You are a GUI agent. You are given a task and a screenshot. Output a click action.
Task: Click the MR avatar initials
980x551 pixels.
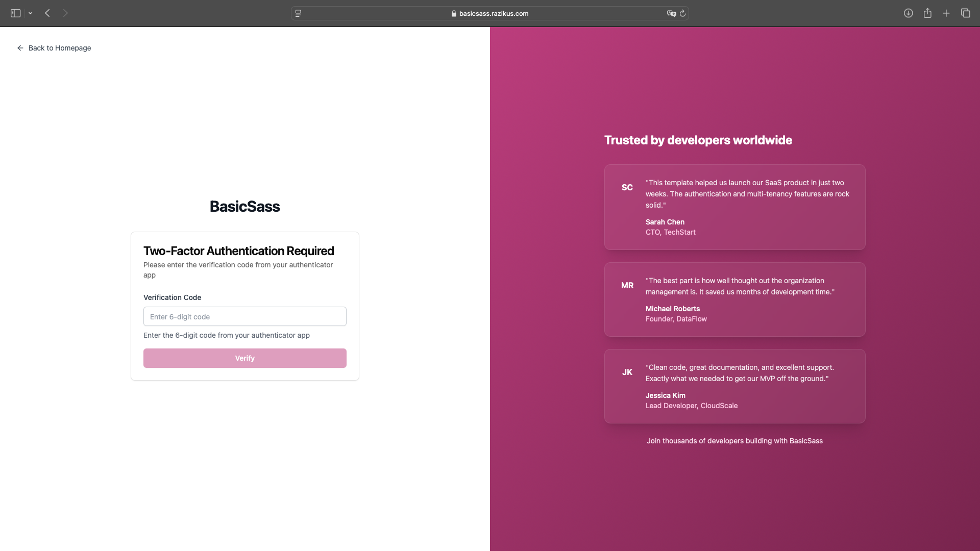[x=627, y=286]
